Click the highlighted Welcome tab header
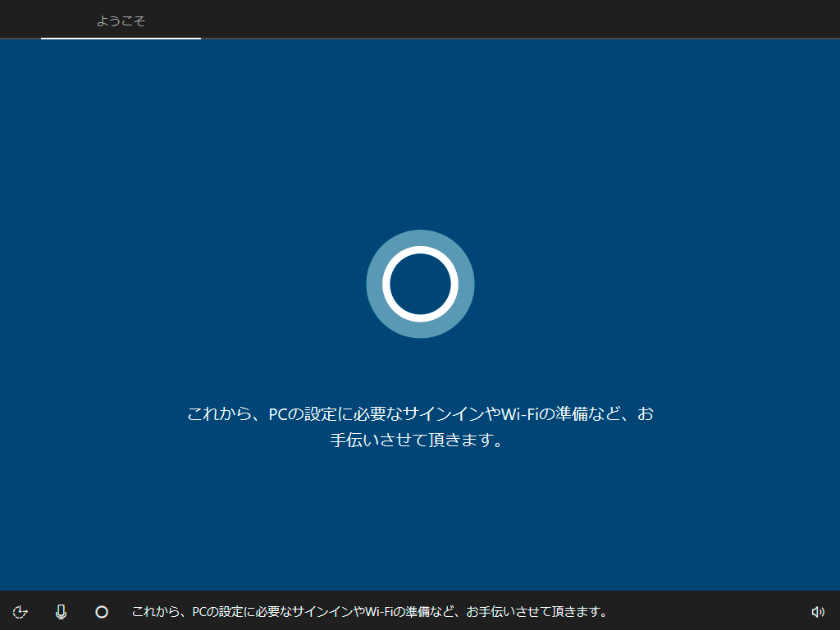Screen dimensions: 840x630 click(120, 19)
